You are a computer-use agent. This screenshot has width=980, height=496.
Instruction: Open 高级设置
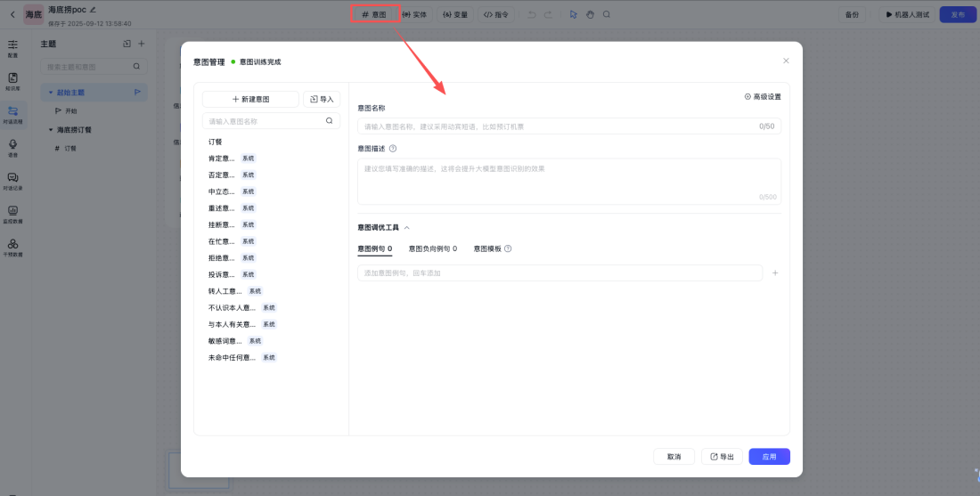pyautogui.click(x=763, y=97)
